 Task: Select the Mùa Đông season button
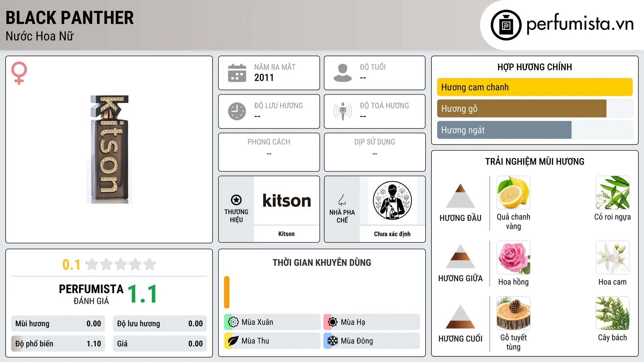click(x=371, y=341)
